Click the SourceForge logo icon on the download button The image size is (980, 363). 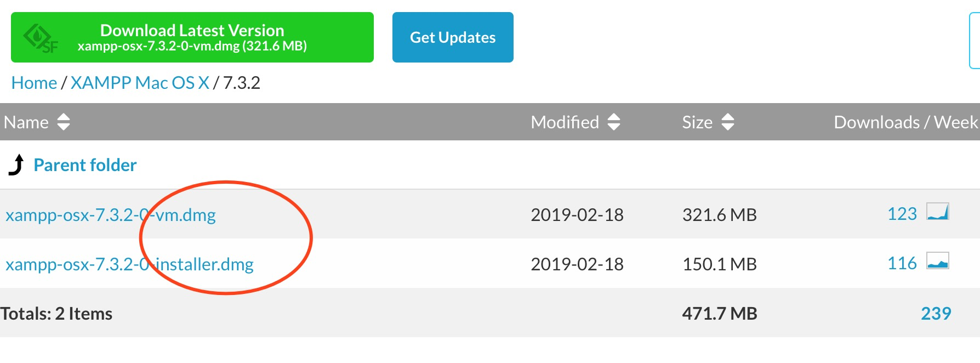pyautogui.click(x=40, y=38)
